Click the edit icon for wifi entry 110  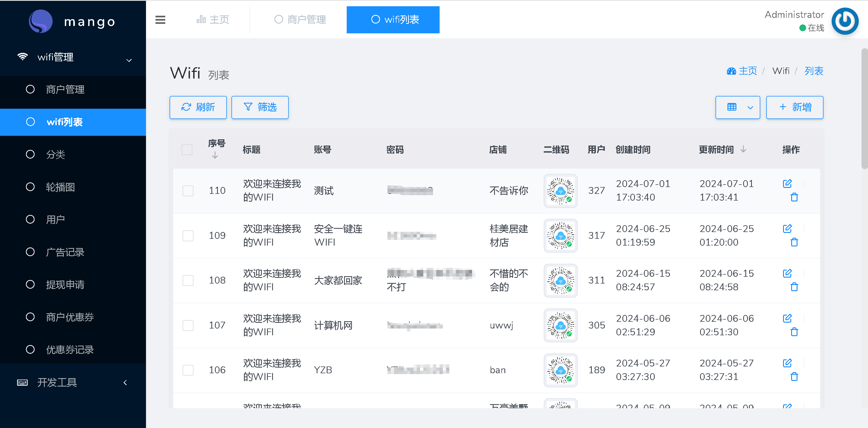point(787,184)
